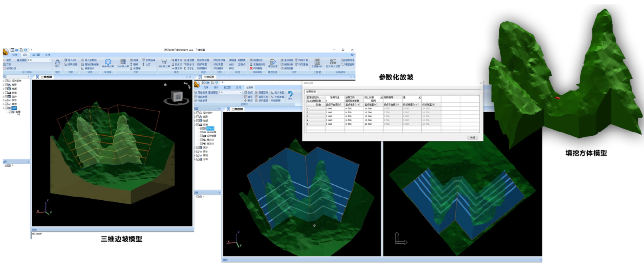
Task: Click the blue 退出 exit arrow icon
Action: pos(290,95)
